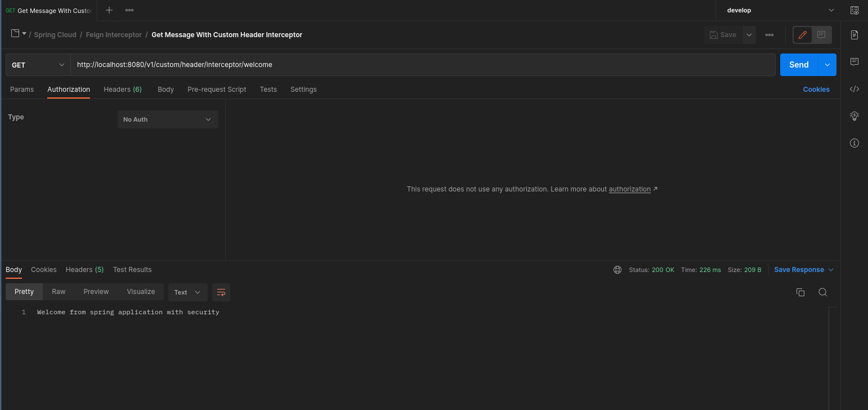This screenshot has width=868, height=410.
Task: Open the response Test Results tab
Action: coord(132,270)
